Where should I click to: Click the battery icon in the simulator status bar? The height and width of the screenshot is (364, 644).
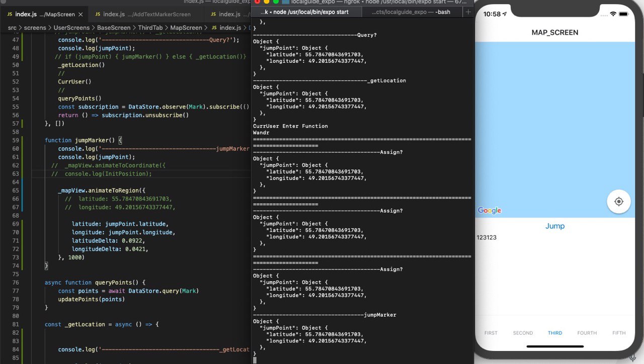coord(624,14)
